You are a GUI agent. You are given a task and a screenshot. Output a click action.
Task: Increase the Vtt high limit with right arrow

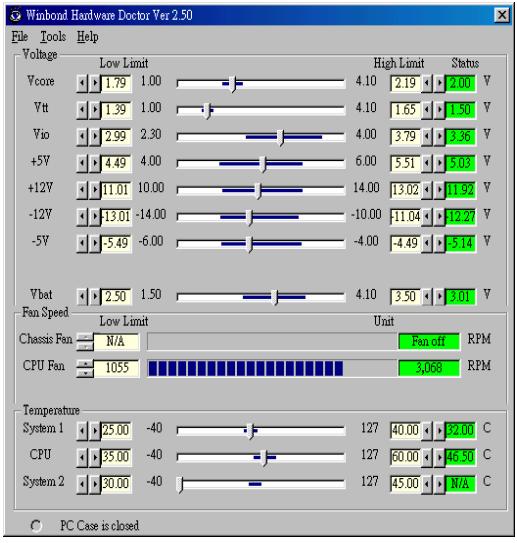tap(439, 110)
